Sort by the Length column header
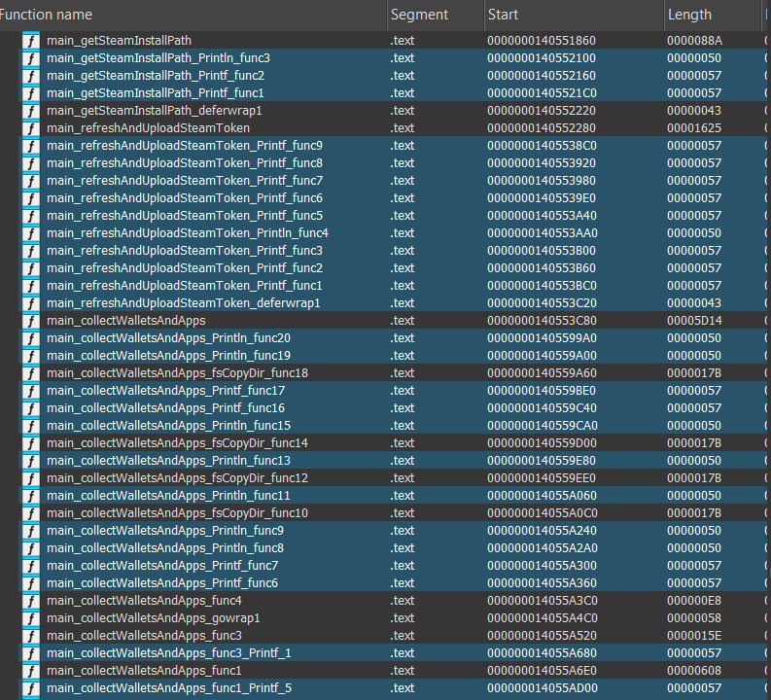 tap(713, 15)
